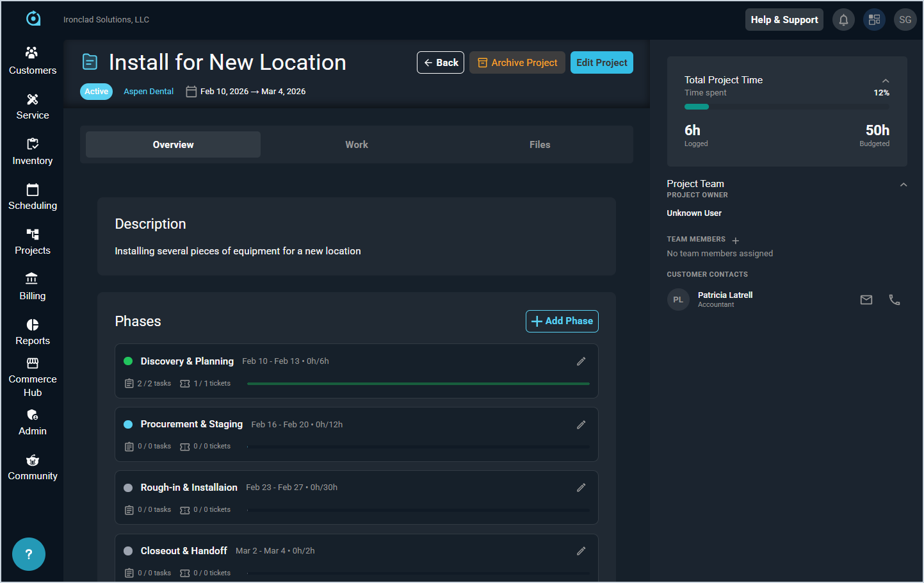Open the Discovery & Planning phase title

point(187,361)
